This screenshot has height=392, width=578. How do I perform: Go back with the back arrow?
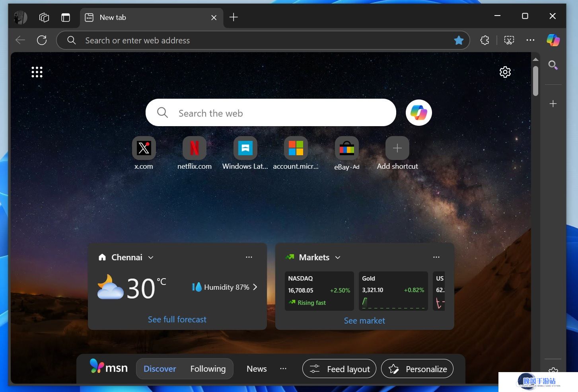pyautogui.click(x=20, y=40)
